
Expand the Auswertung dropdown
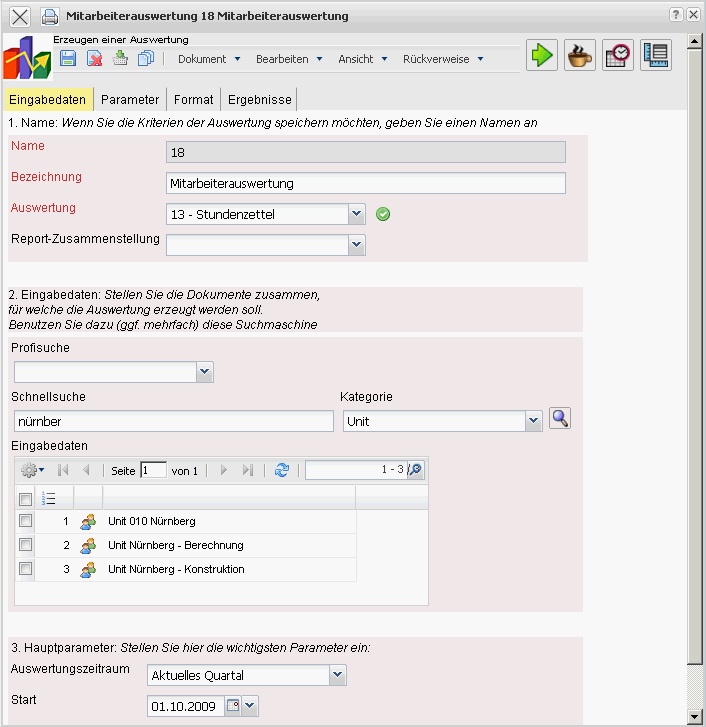(x=357, y=214)
